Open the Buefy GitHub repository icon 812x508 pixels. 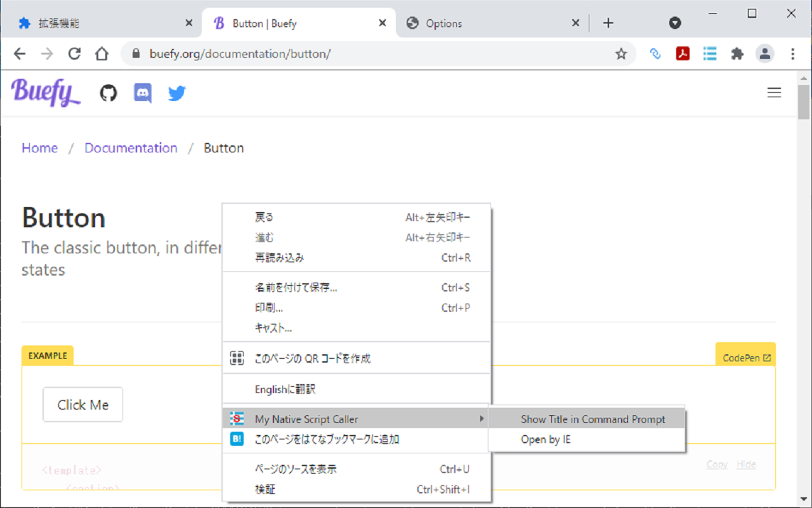click(108, 93)
